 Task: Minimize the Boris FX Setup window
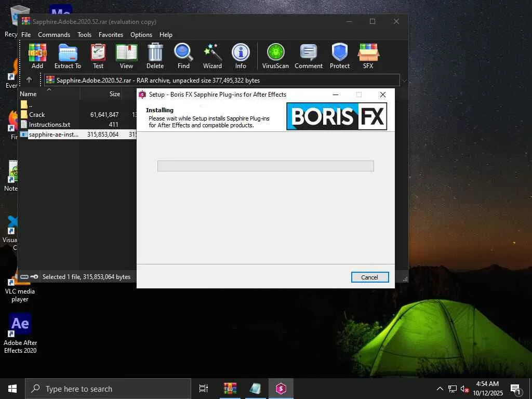coord(336,95)
